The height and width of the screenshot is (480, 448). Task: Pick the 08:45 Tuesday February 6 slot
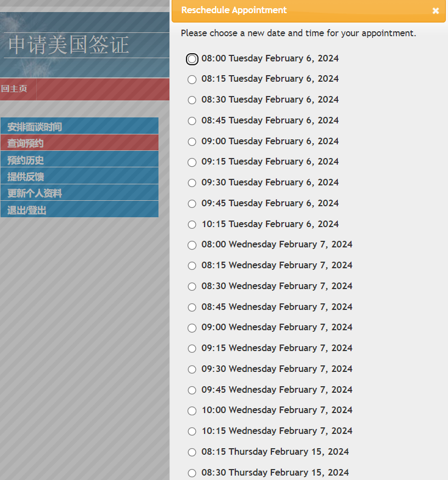pos(192,121)
